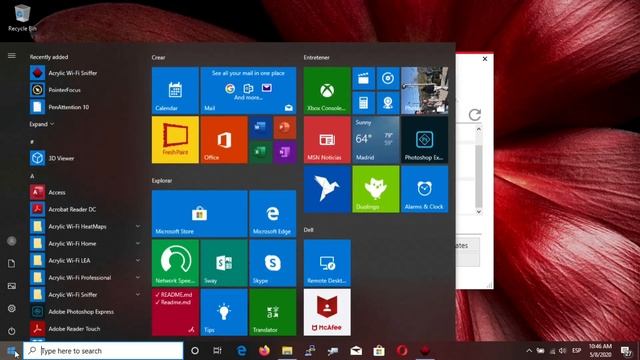The image size is (640, 360).
Task: Open PointerFocus from the app list
Action: point(85,90)
